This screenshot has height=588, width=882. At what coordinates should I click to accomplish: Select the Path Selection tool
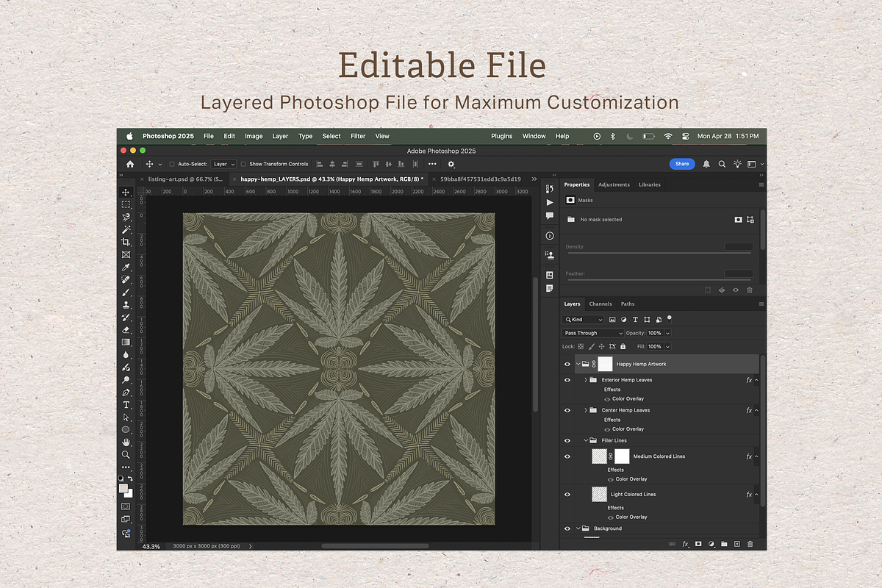pyautogui.click(x=126, y=417)
